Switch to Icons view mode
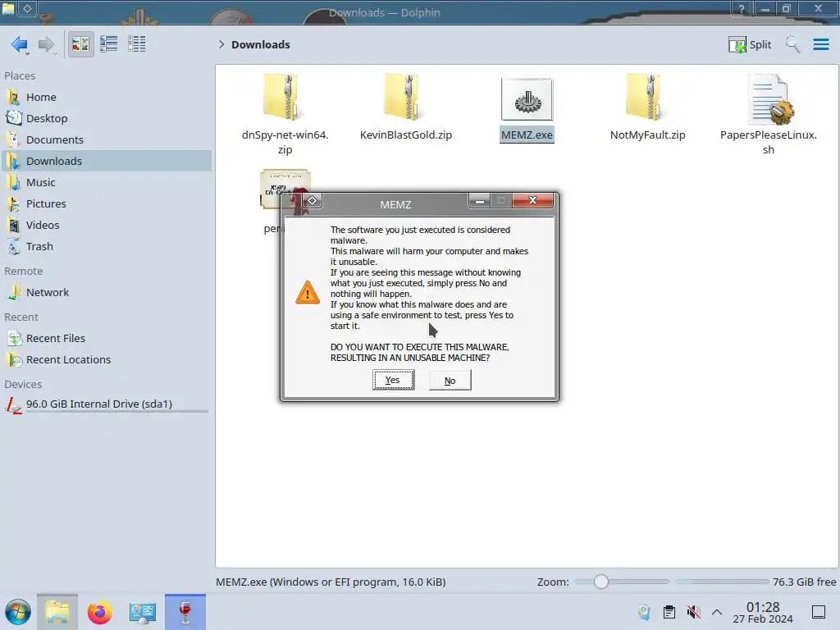 pos(80,44)
